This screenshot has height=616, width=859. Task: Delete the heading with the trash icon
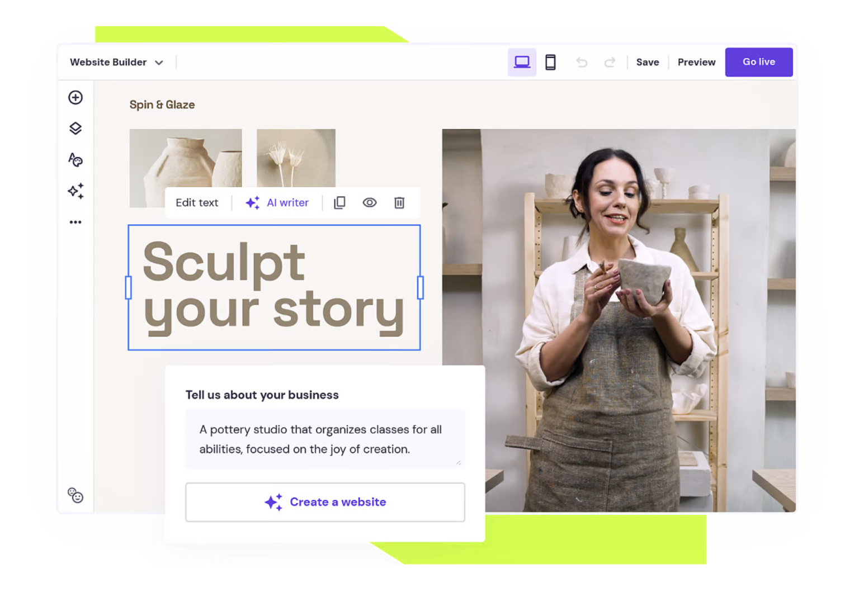tap(399, 203)
